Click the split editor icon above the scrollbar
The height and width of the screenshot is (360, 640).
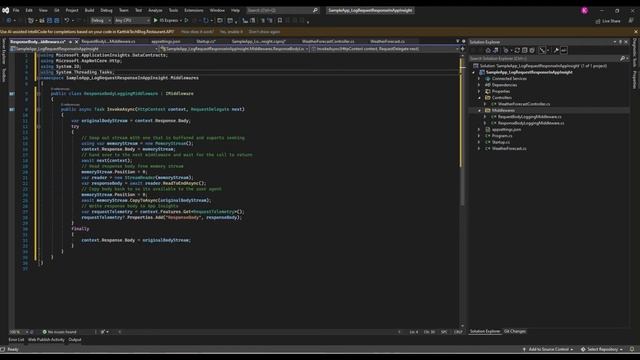[462, 49]
